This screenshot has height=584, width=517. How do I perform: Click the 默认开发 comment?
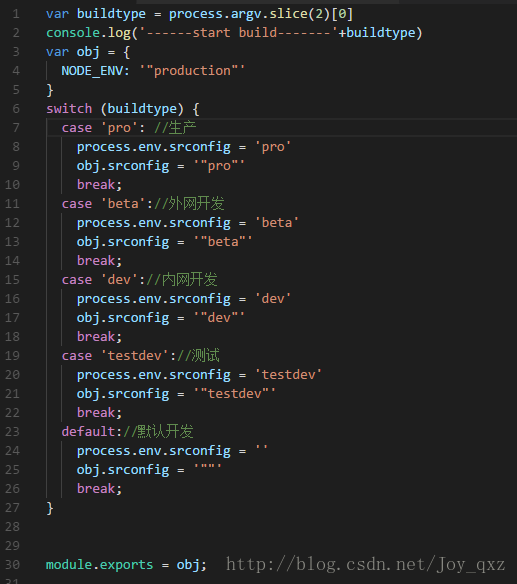[165, 432]
